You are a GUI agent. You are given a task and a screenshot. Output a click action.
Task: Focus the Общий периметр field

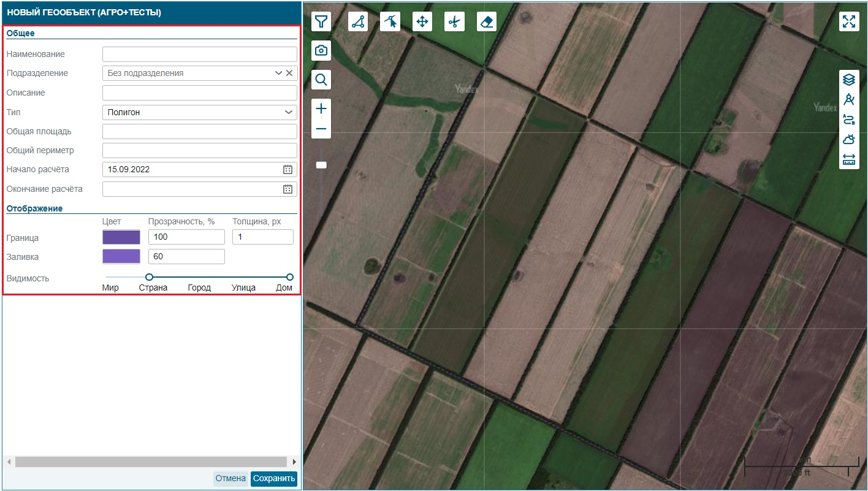click(200, 150)
